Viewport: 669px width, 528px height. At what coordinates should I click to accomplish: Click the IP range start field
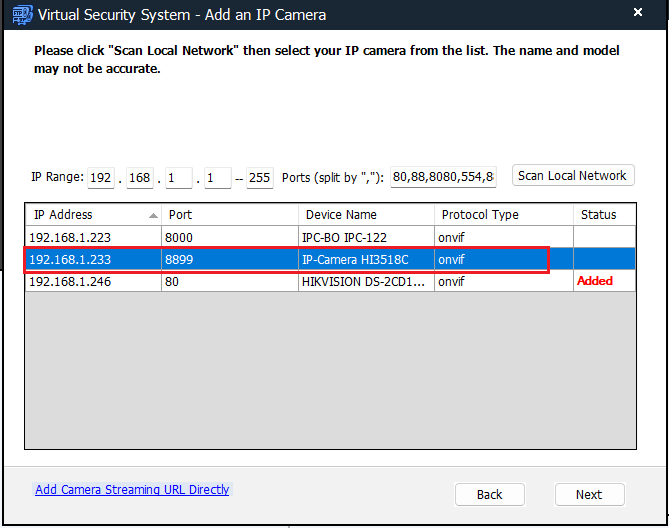(217, 178)
